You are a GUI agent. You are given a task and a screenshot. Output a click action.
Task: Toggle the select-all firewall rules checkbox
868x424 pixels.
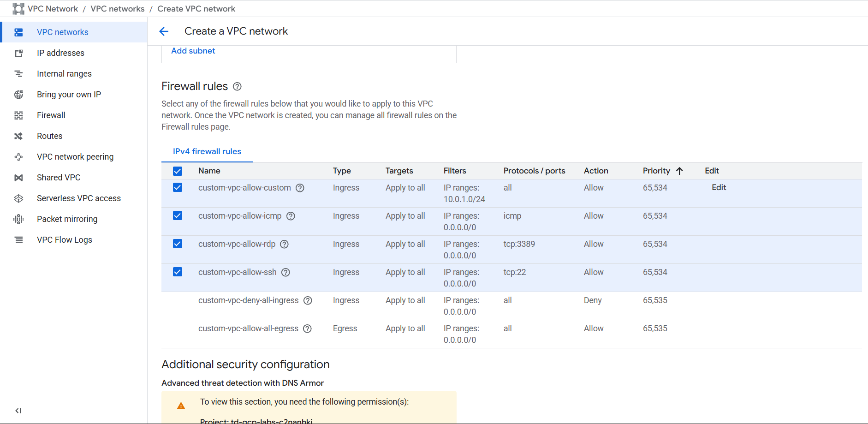178,171
